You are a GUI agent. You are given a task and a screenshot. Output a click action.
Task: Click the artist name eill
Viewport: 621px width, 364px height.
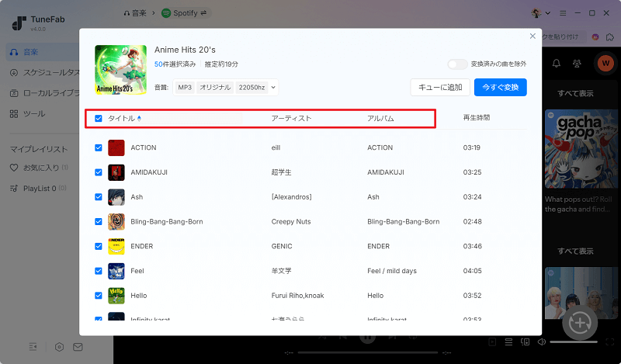pyautogui.click(x=276, y=147)
